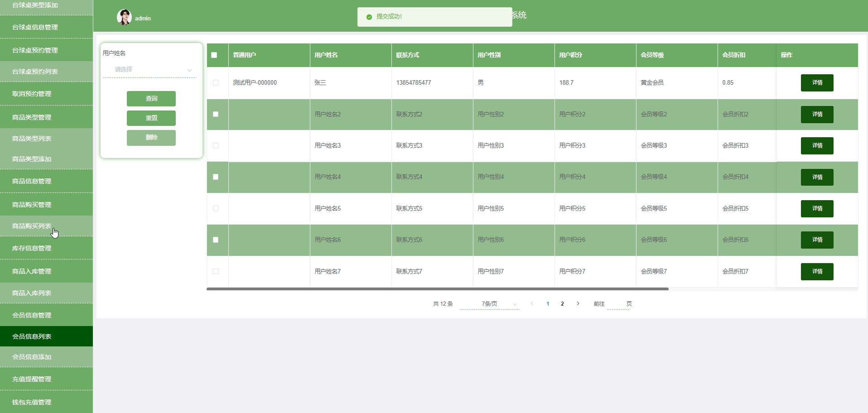Open 台球桌预约列表 in sidebar
The image size is (868, 413).
click(46, 72)
